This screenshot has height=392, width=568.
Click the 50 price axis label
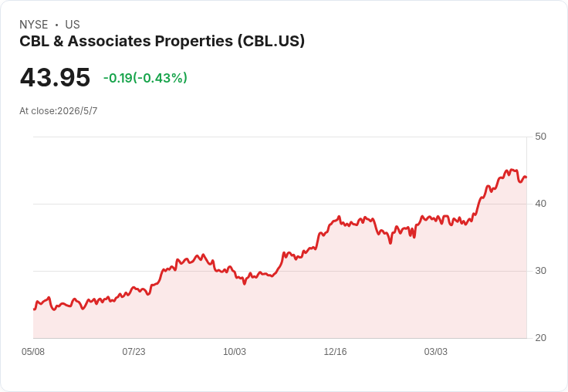click(540, 137)
